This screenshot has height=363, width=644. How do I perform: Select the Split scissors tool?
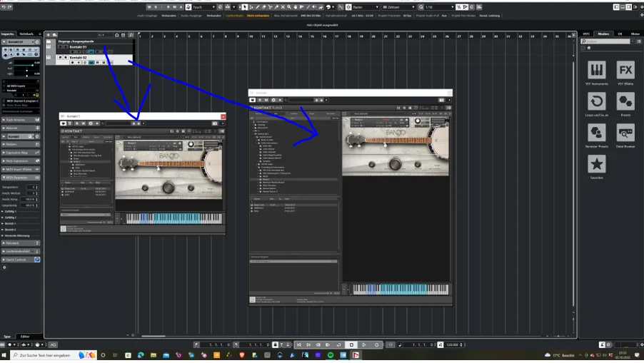point(270,7)
